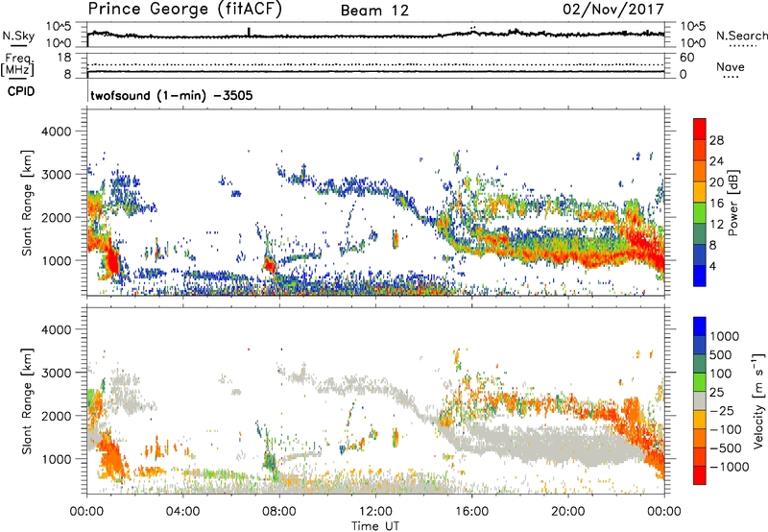Click the 12:00 time tick label
This screenshot has height=532, width=768.
375,512
